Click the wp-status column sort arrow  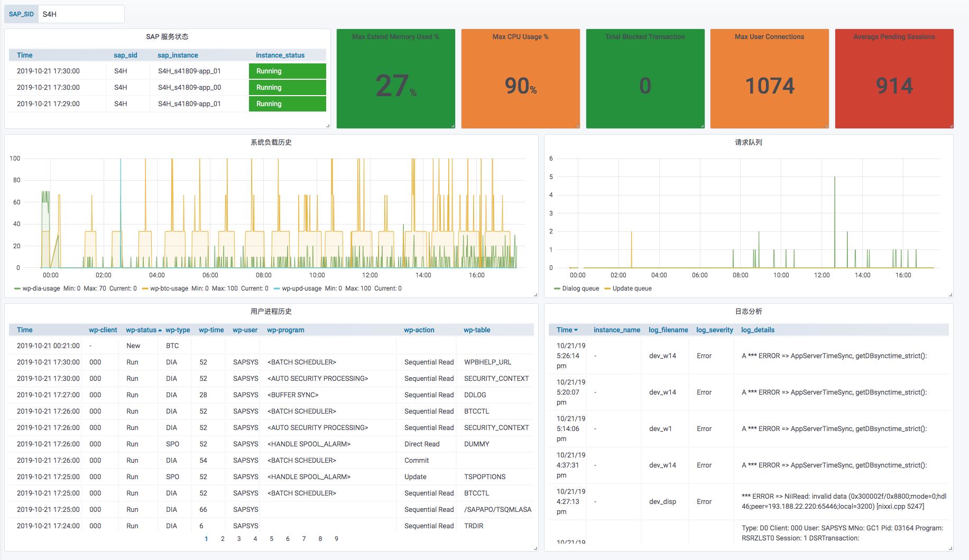[x=160, y=330]
